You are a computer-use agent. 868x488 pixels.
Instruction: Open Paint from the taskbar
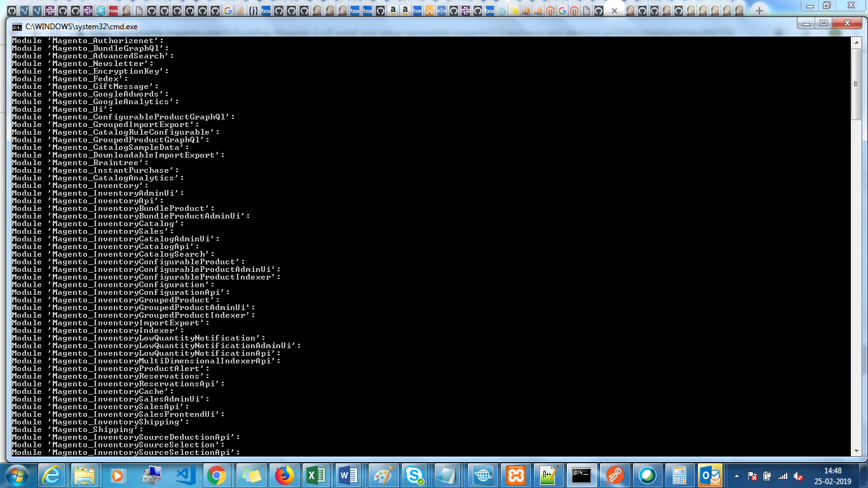point(383,475)
